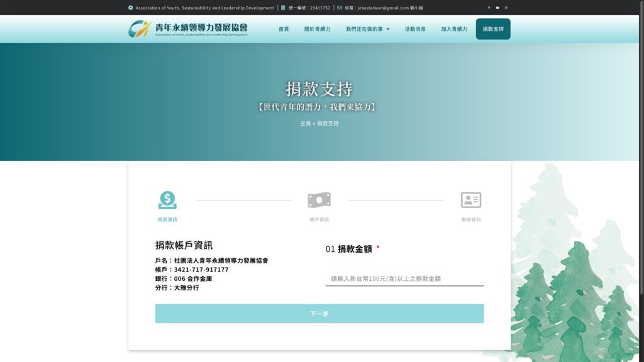Open the Facebook social icon
Screen dimensions: 644x362
pos(489,8)
